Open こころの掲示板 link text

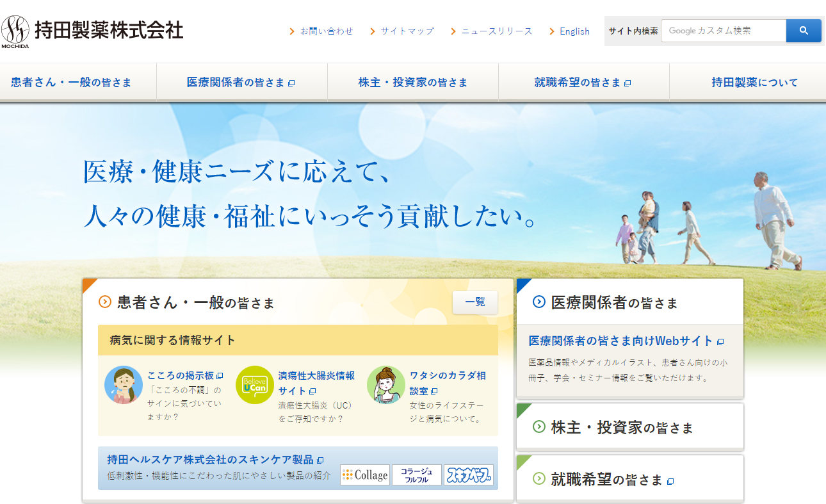pos(181,376)
